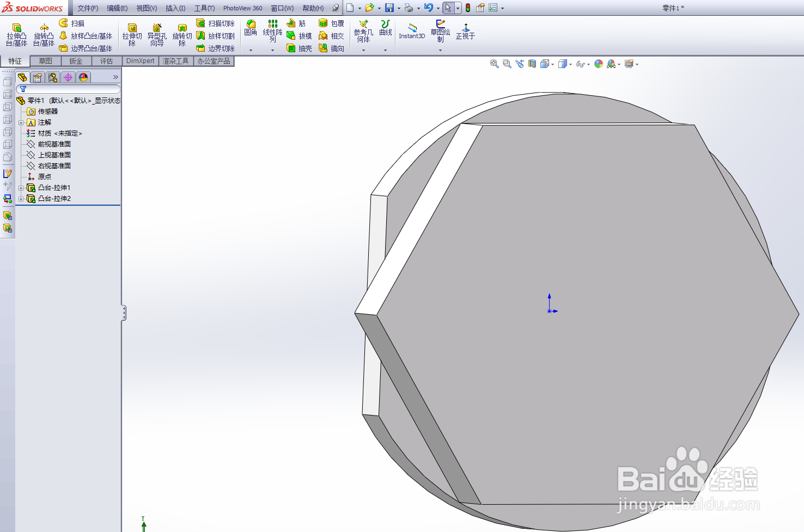The height and width of the screenshot is (532, 804).
Task: Start 草图绘制 sketch tool
Action: [x=440, y=31]
